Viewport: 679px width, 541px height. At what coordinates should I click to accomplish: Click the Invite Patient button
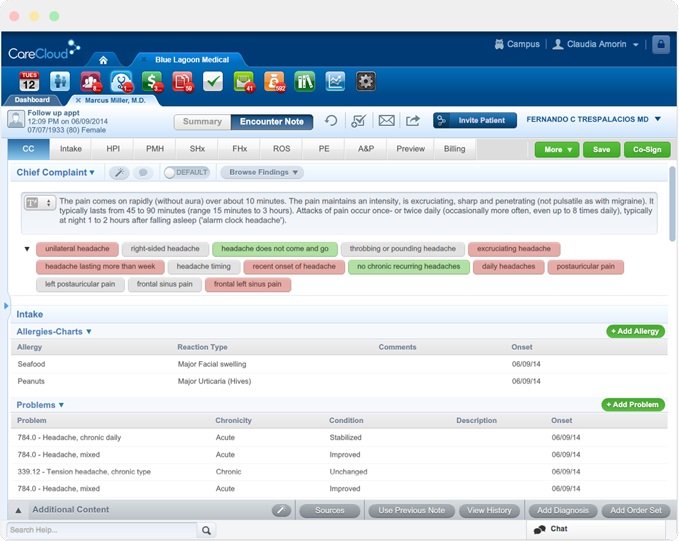[x=475, y=121]
